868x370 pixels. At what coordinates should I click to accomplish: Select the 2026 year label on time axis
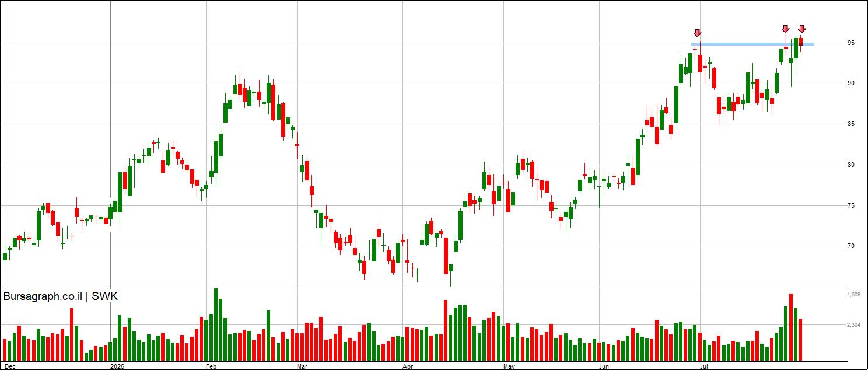pos(118,366)
